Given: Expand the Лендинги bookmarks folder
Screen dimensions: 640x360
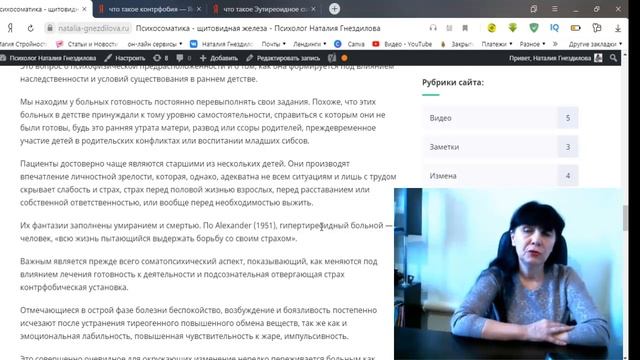Looking at the screenshot, I should click(309, 44).
